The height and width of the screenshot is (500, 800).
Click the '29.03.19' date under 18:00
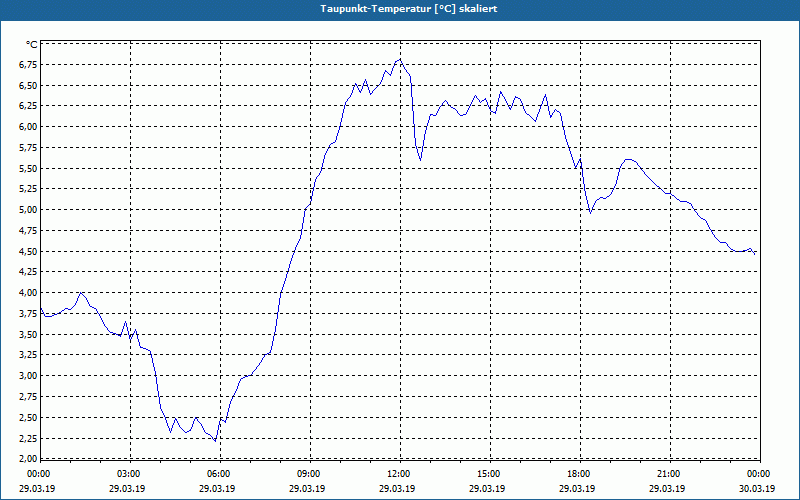coord(577,488)
